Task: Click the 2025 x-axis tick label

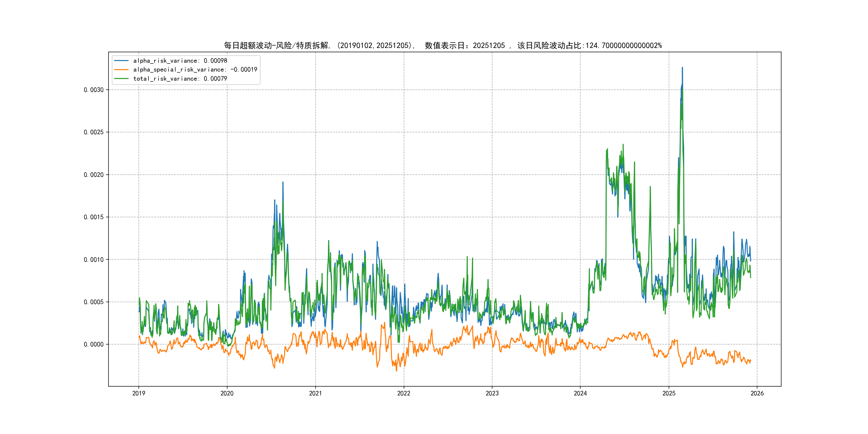Action: (669, 393)
